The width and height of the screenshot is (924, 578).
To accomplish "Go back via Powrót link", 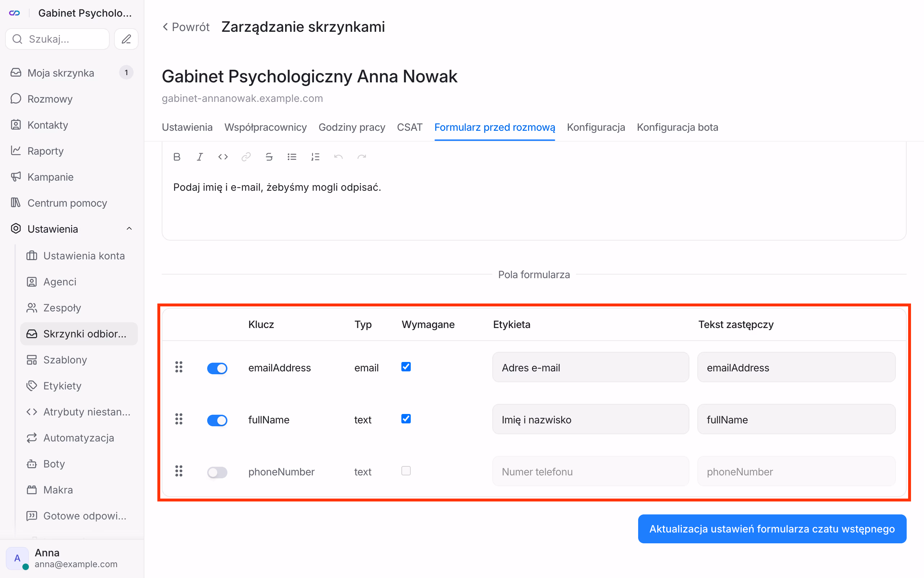I will pyautogui.click(x=186, y=27).
